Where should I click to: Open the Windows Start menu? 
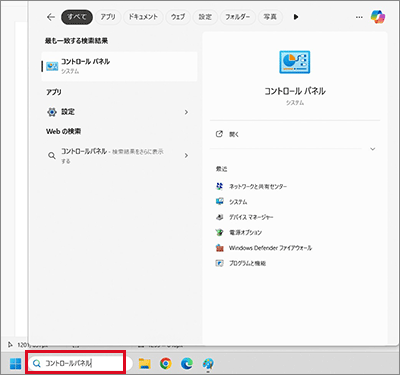pyautogui.click(x=16, y=364)
